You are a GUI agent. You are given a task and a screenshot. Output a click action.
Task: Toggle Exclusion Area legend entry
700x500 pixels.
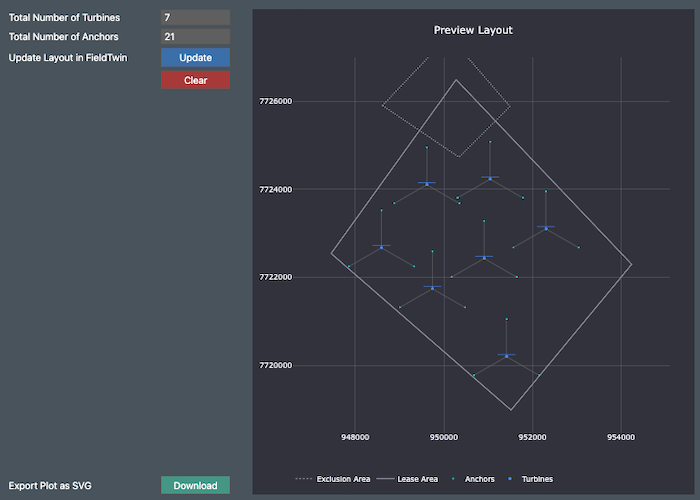[333, 479]
